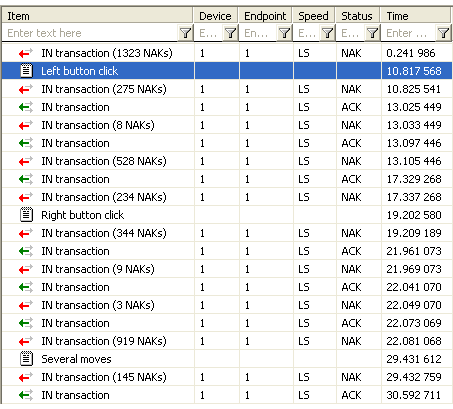Click green ACK arrow icon at time 13.025 449

pyautogui.click(x=26, y=107)
